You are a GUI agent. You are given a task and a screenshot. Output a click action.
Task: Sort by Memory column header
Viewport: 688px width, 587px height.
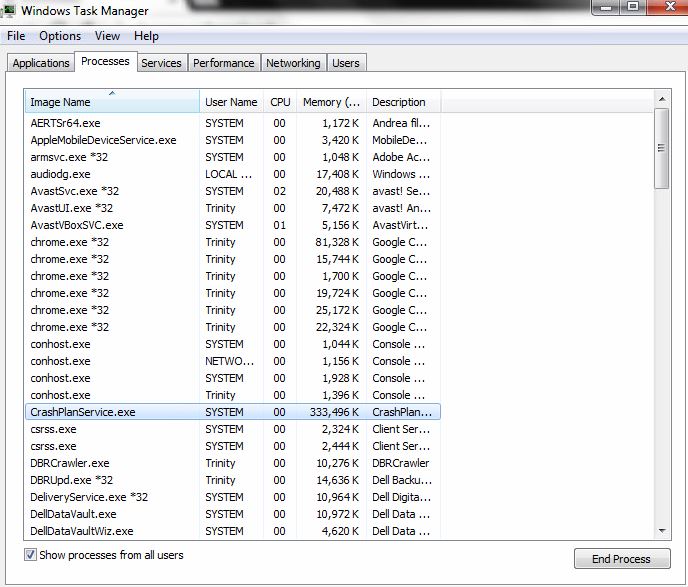click(x=331, y=102)
